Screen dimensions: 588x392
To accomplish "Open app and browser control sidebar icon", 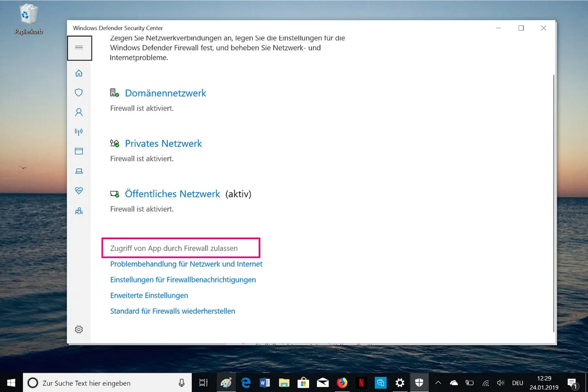I will [79, 151].
